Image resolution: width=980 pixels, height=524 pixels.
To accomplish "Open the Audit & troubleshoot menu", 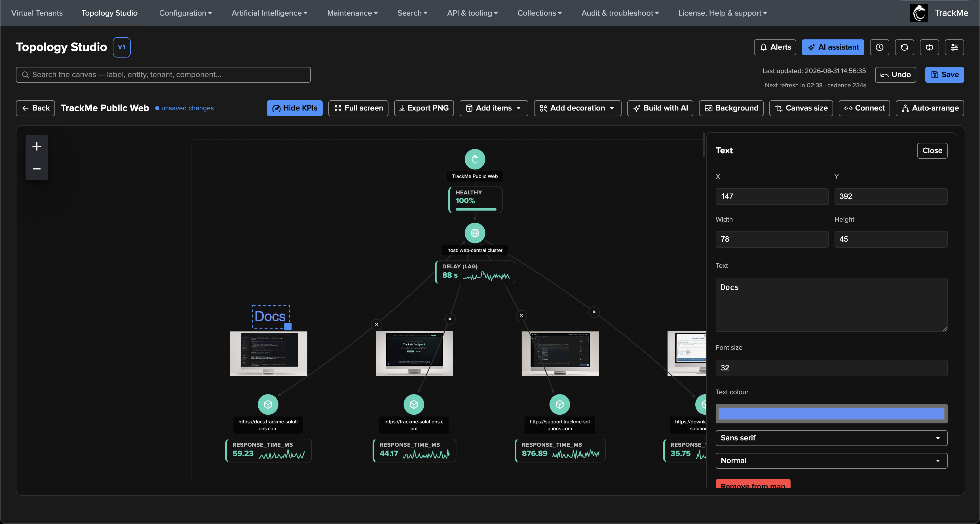I will [620, 13].
